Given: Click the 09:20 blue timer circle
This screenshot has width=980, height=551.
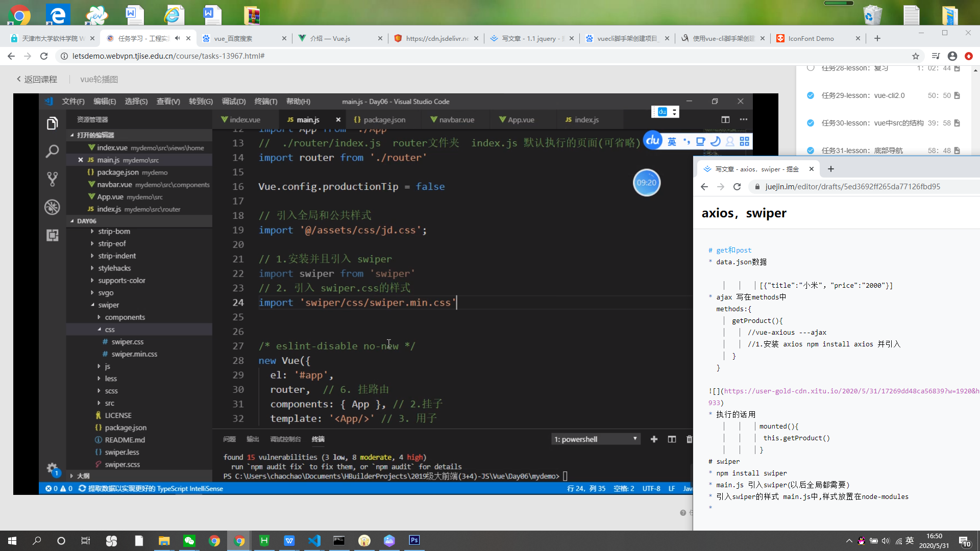Looking at the screenshot, I should click(x=646, y=183).
